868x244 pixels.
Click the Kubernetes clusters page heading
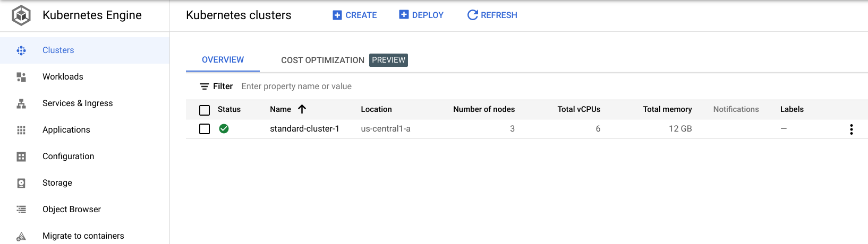[x=239, y=15]
